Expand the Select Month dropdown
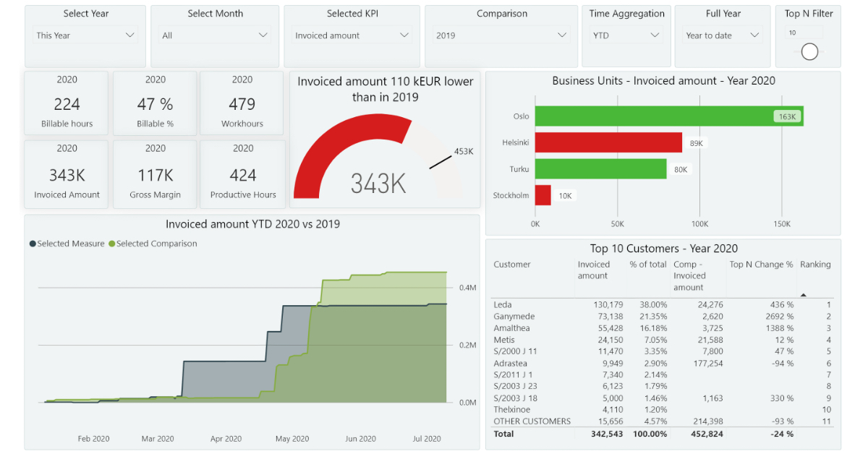Screen dimensions: 868x454 tap(215, 35)
